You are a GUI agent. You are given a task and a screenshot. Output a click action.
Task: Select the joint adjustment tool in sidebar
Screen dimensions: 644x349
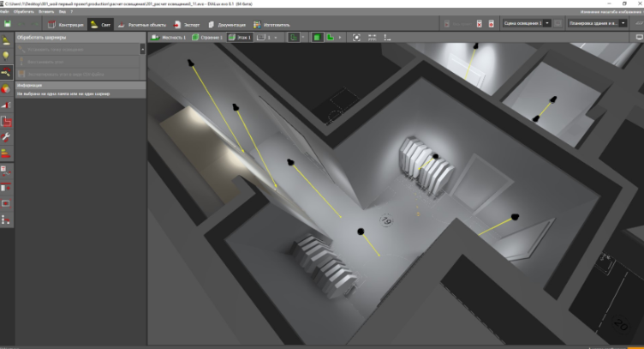pyautogui.click(x=6, y=72)
